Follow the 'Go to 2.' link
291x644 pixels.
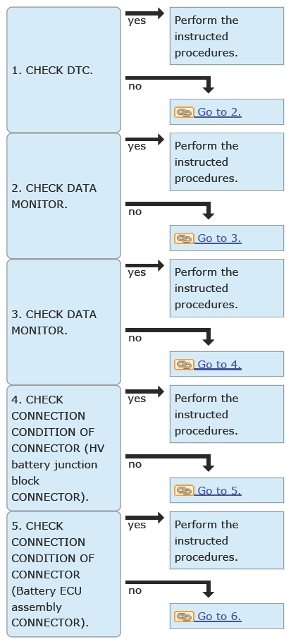(x=219, y=112)
